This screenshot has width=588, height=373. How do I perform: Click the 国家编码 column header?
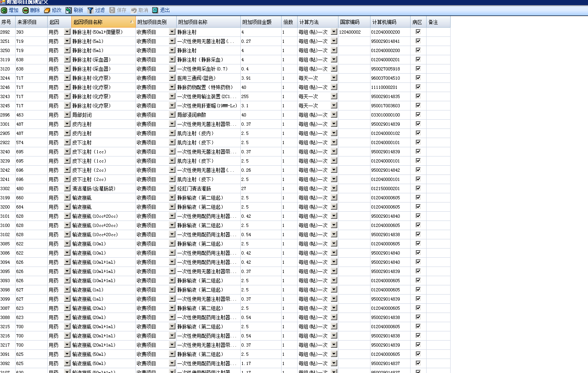point(354,22)
